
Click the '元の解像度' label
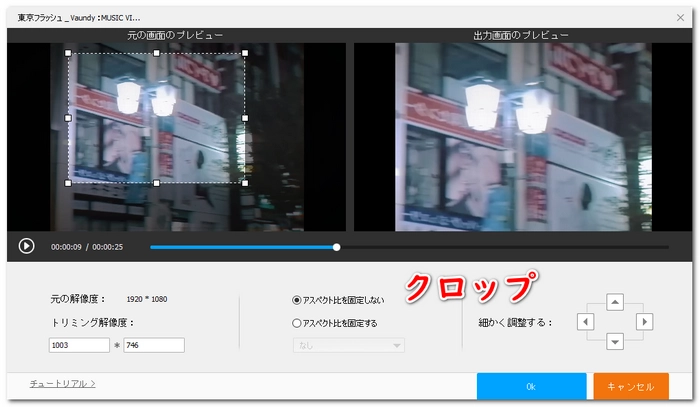click(x=78, y=299)
